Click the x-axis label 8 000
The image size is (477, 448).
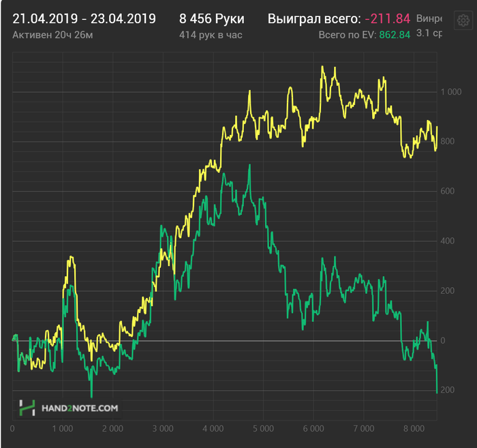[414, 428]
